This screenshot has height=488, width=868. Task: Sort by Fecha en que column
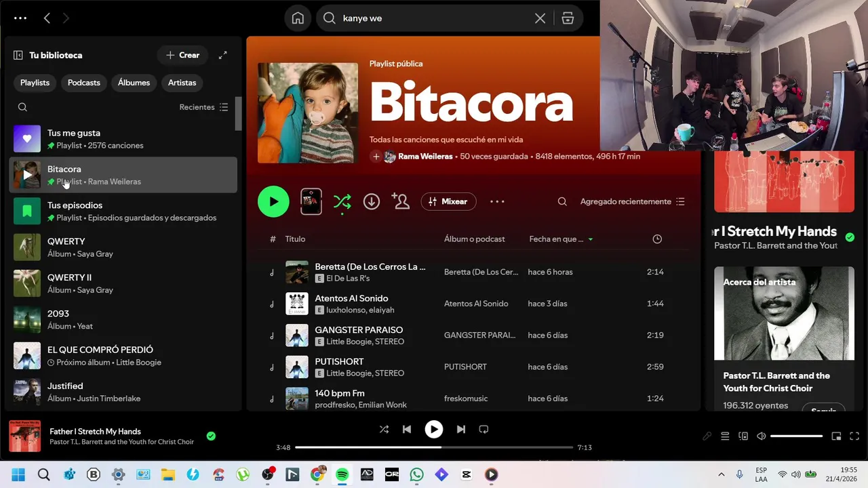561,239
